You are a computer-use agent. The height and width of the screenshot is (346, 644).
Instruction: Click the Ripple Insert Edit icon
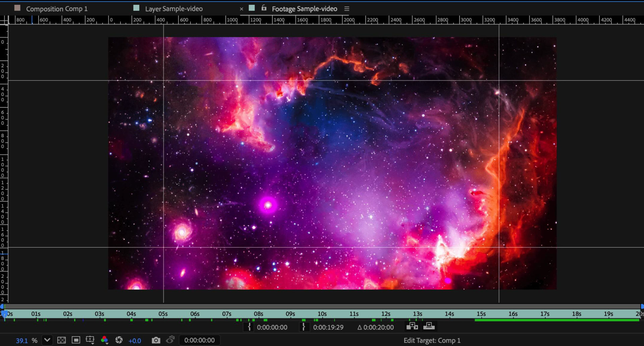(x=412, y=326)
